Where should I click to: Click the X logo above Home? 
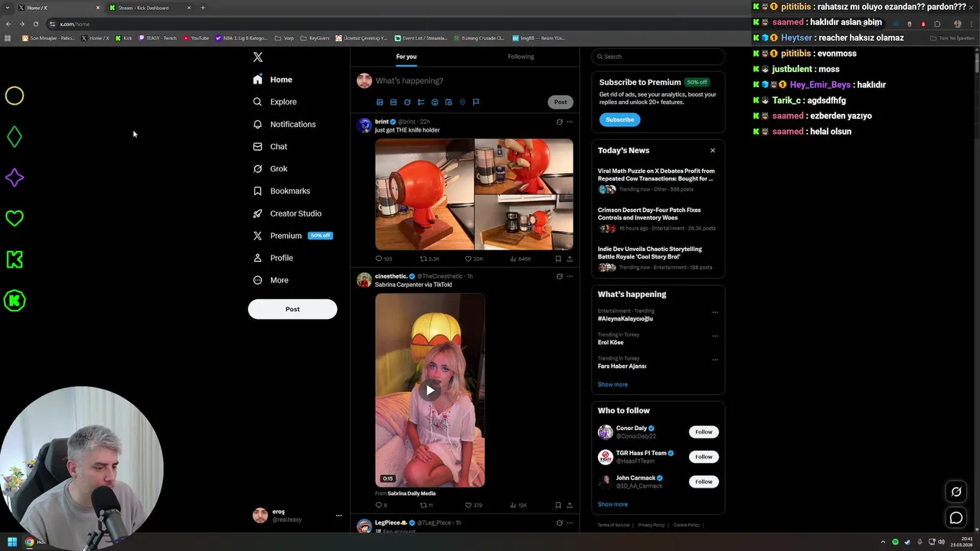(258, 57)
